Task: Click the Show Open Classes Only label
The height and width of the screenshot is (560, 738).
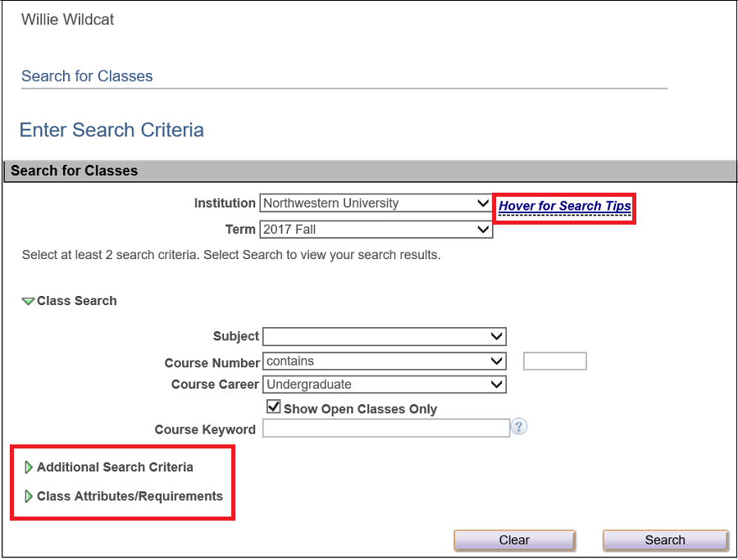Action: tap(360, 409)
